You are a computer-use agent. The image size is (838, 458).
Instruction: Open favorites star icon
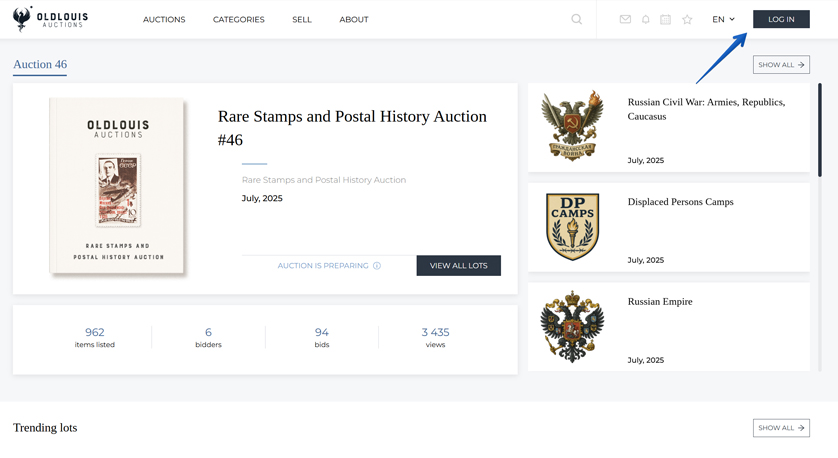[x=687, y=19]
